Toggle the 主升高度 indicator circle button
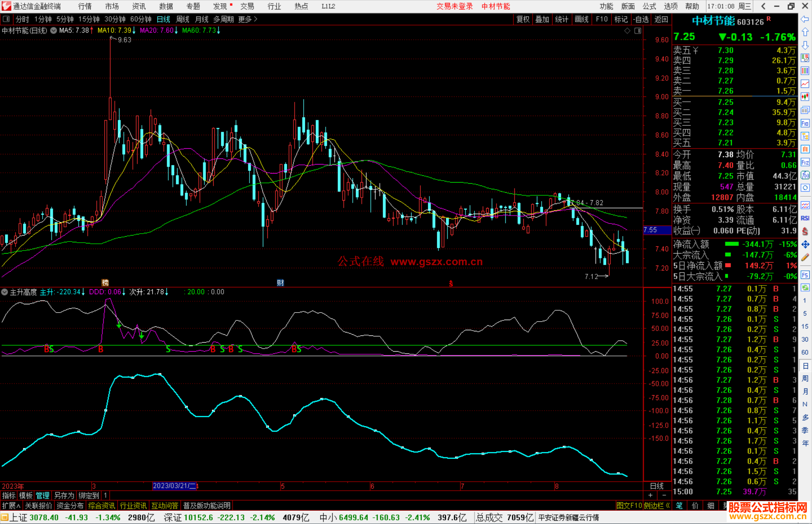Image resolution: width=812 pixels, height=524 pixels. (5, 292)
